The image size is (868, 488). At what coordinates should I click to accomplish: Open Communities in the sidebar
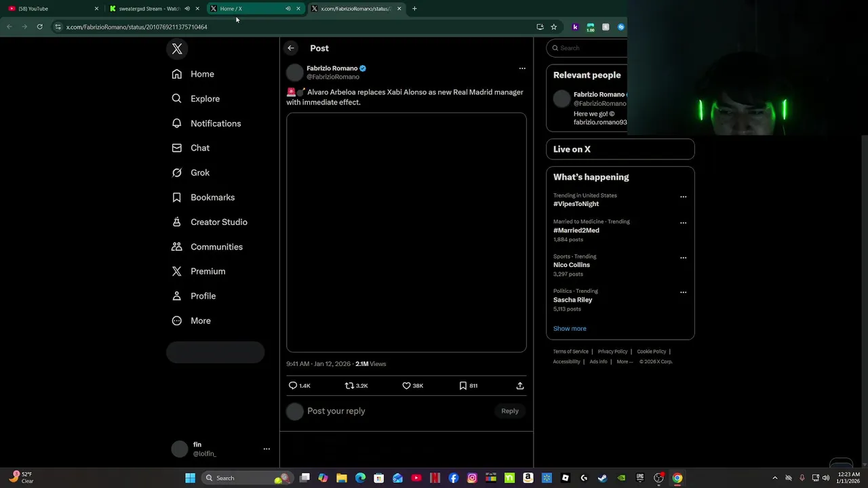[x=208, y=247]
